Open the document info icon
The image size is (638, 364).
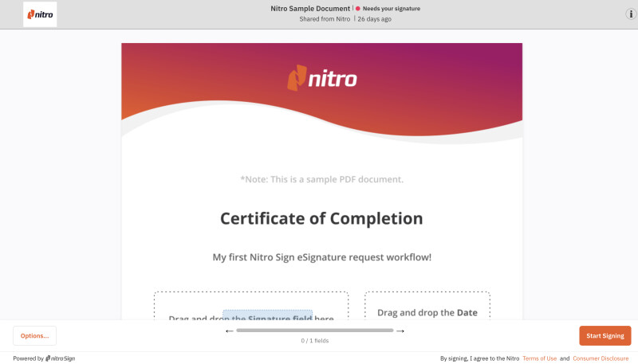631,14
